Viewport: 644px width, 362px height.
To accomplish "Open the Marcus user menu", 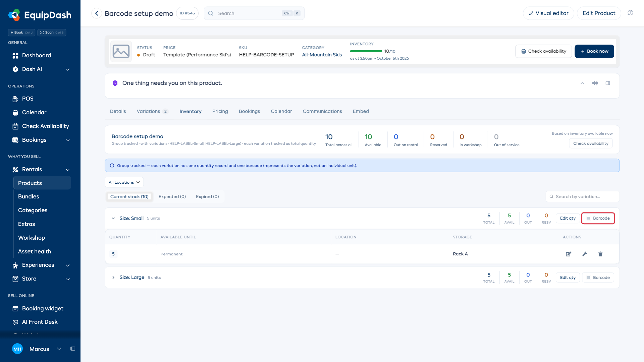I will pyautogui.click(x=37, y=349).
